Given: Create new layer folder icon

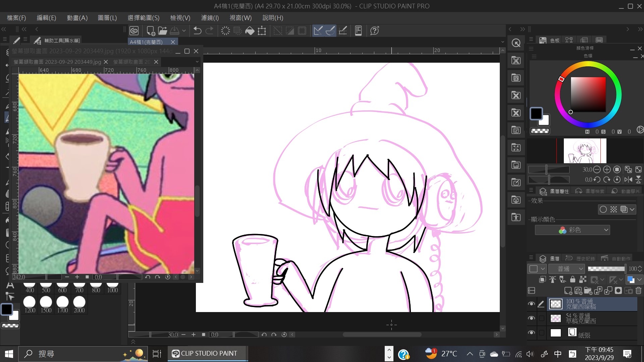Looking at the screenshot, I should coord(588,291).
